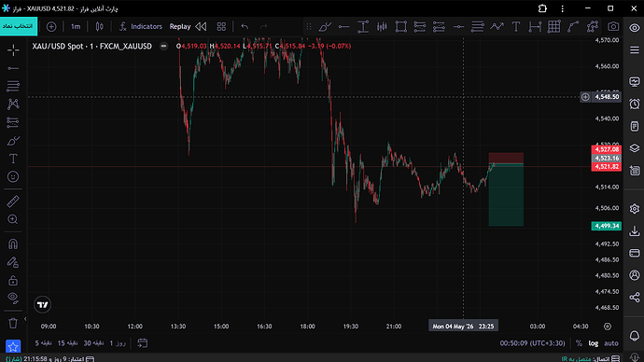Select the rectangle drawing tool
Screen dimensions: 644x362
click(x=400, y=27)
